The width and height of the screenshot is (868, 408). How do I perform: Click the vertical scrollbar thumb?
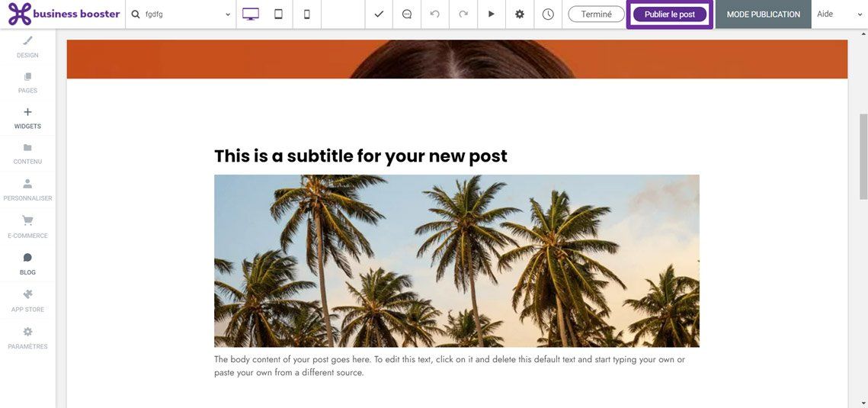click(x=863, y=156)
